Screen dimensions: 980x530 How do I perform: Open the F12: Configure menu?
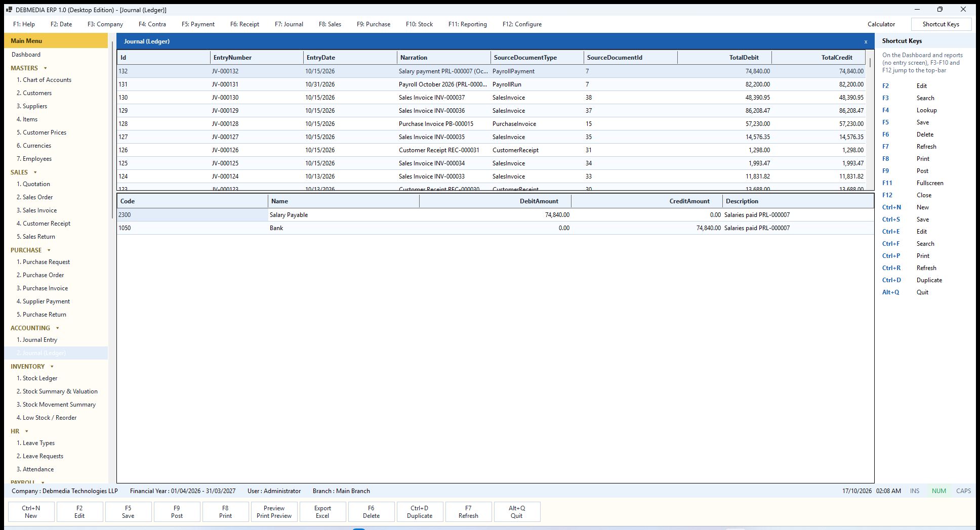coord(522,24)
